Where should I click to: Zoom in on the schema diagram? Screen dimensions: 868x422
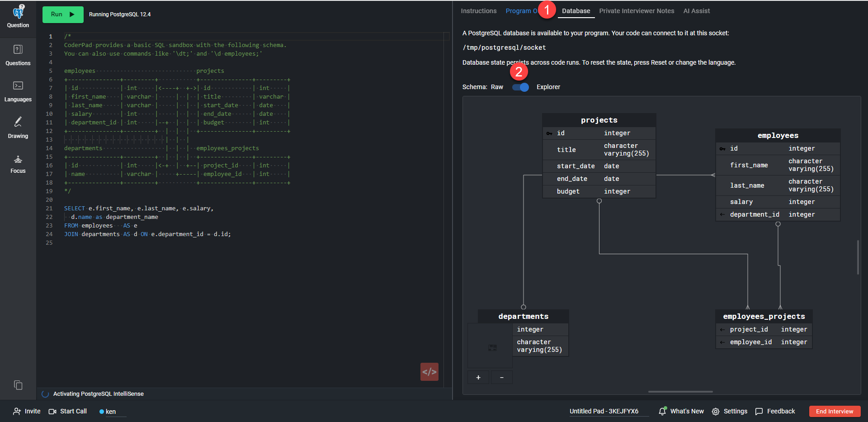478,378
